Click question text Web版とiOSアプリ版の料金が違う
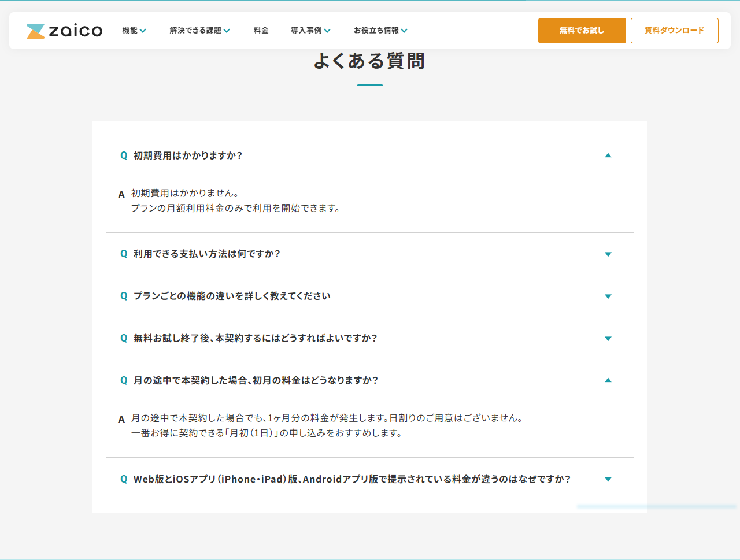 point(352,479)
